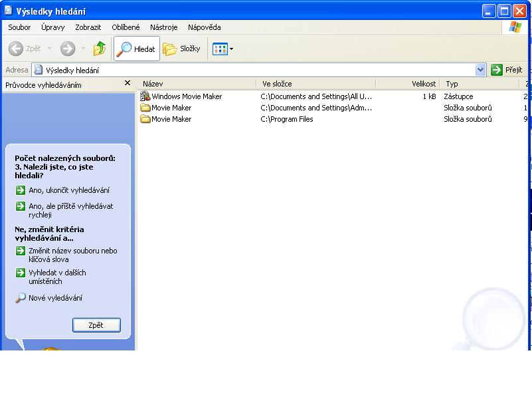
Task: Click the Forward arrow toolbar icon
Action: [x=68, y=49]
